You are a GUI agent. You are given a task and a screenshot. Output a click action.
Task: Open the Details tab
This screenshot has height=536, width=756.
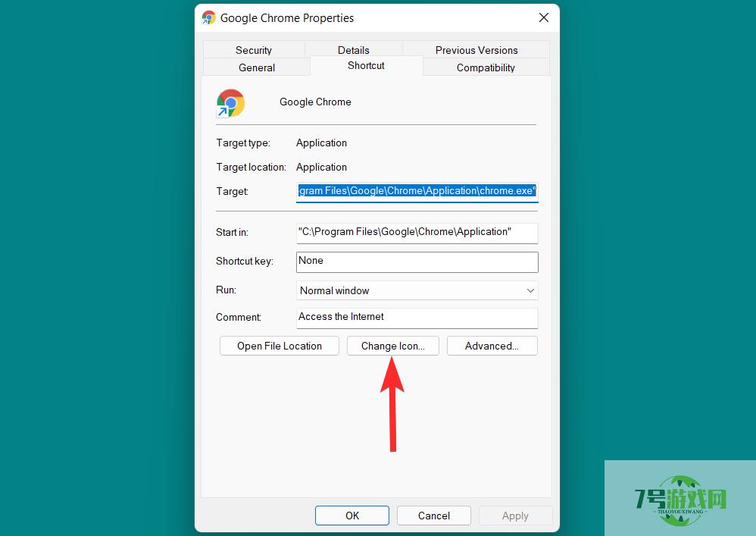click(354, 50)
